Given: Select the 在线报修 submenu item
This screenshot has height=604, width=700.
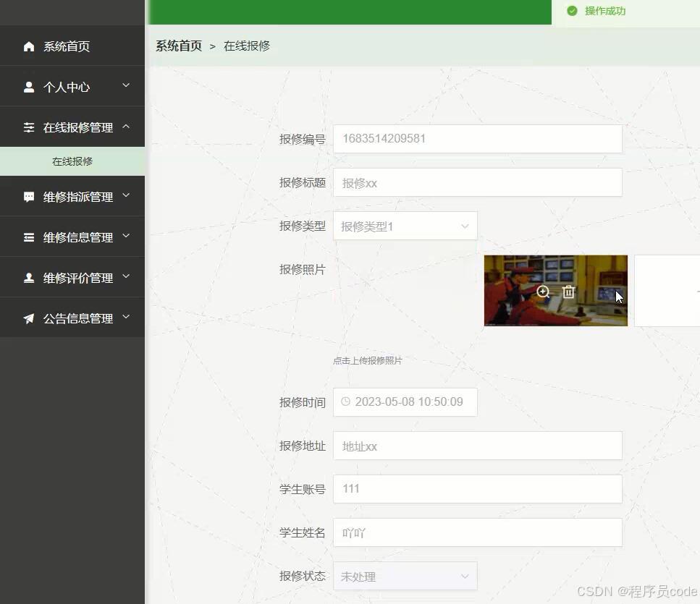Looking at the screenshot, I should click(72, 161).
